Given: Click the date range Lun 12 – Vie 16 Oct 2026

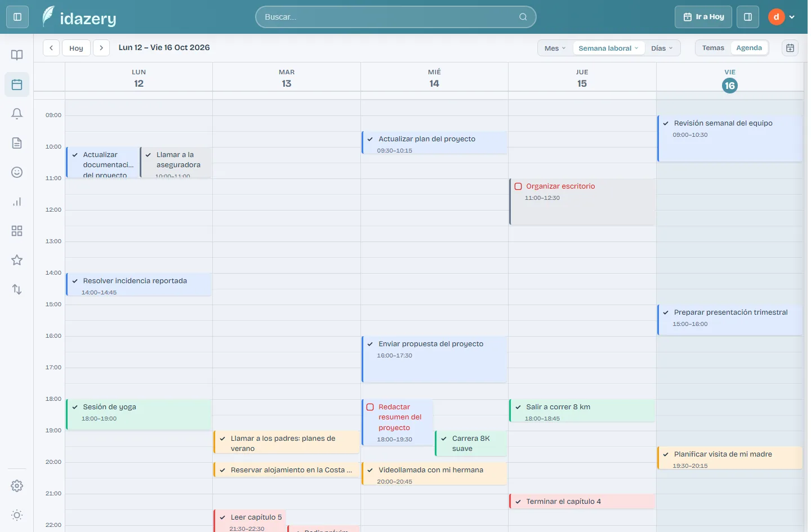Looking at the screenshot, I should pos(164,48).
